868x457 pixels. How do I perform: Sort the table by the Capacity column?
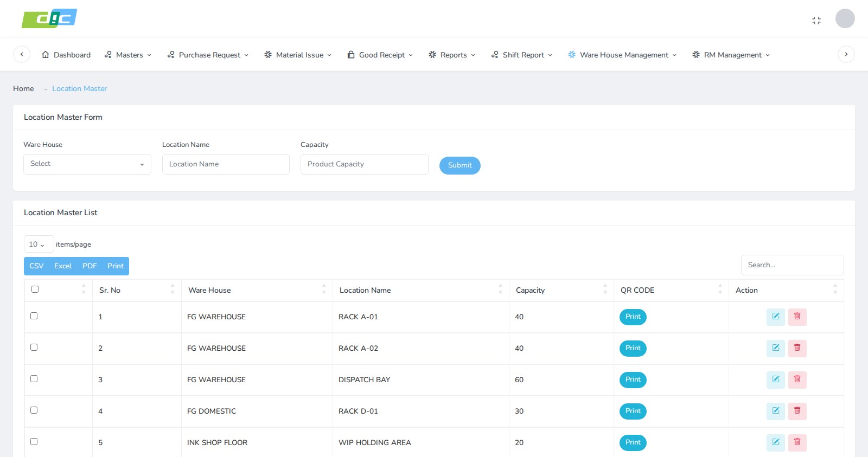coord(561,290)
